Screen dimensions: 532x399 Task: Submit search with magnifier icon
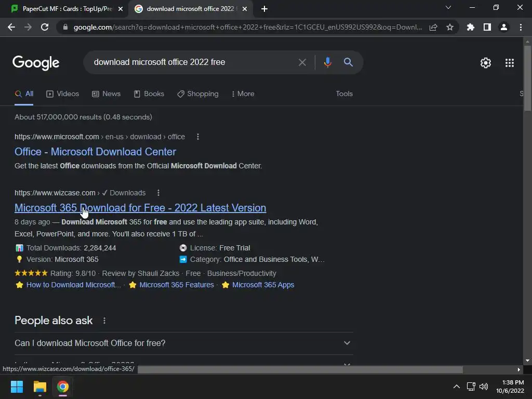tap(348, 62)
